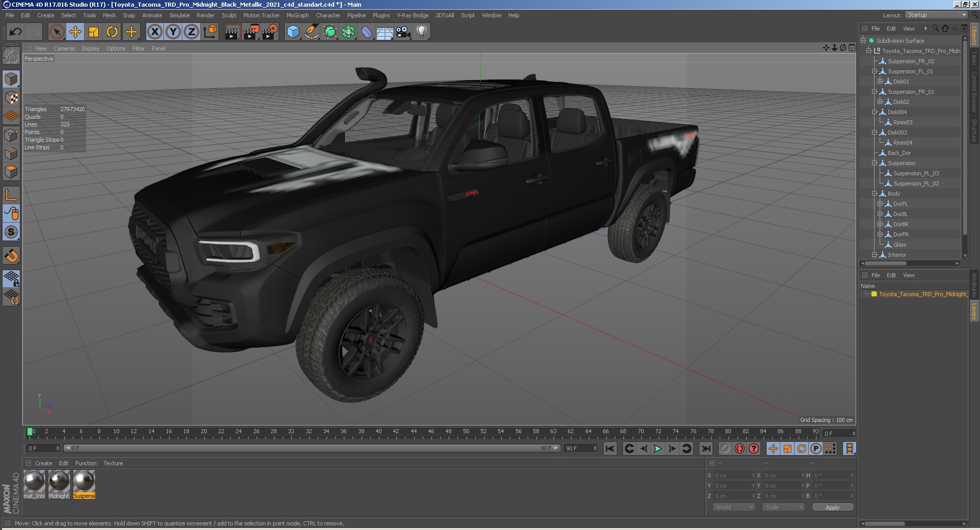Image resolution: width=980 pixels, height=530 pixels.
Task: Expand the Disk02 node
Action: pos(880,102)
